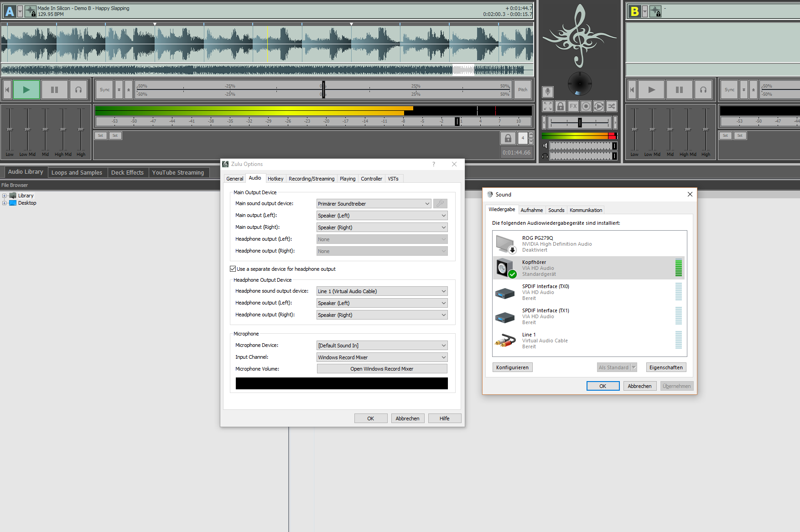
Task: Toggle headphone cue on Deck A
Action: coord(78,90)
